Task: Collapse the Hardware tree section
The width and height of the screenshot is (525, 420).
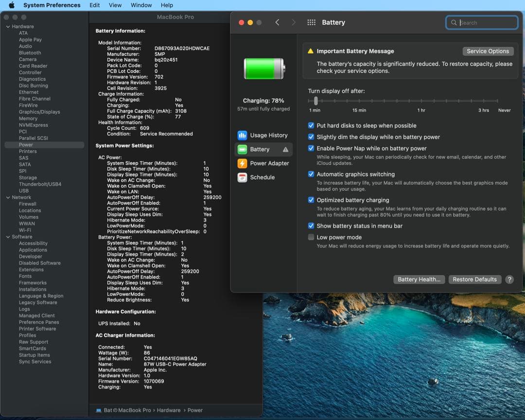Action: [x=8, y=27]
